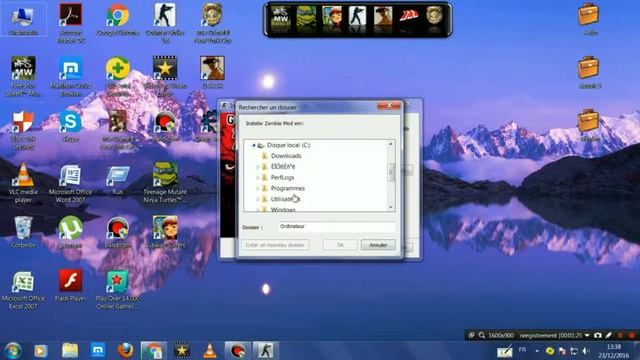Select the topmost briefcase folder on desktop right
This screenshot has width=640, height=360.
click(588, 18)
